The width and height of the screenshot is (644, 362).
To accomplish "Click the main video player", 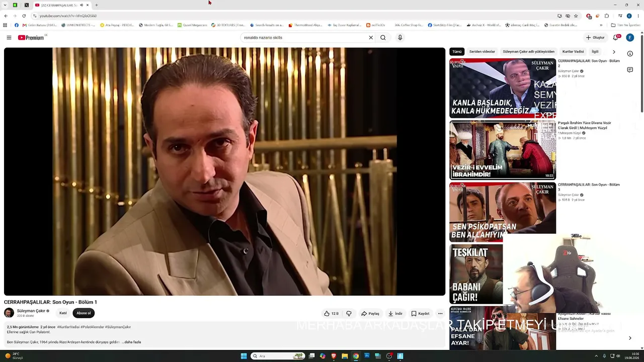I will (x=224, y=171).
